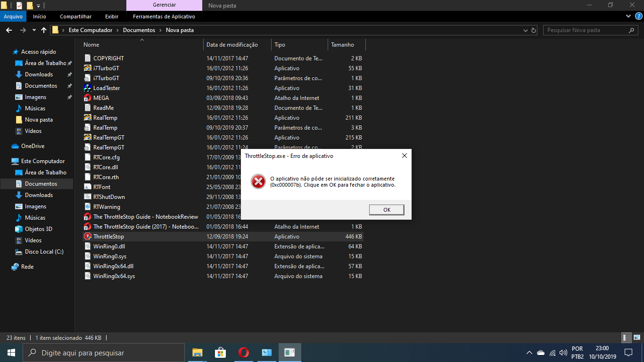644x362 pixels.
Task: Select the LoadTester application
Action: [x=107, y=88]
